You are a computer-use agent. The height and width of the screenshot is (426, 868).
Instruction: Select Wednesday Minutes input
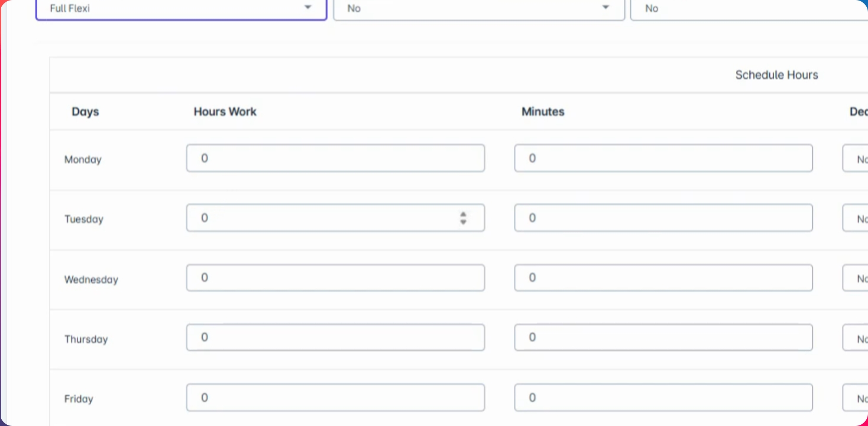(x=663, y=278)
